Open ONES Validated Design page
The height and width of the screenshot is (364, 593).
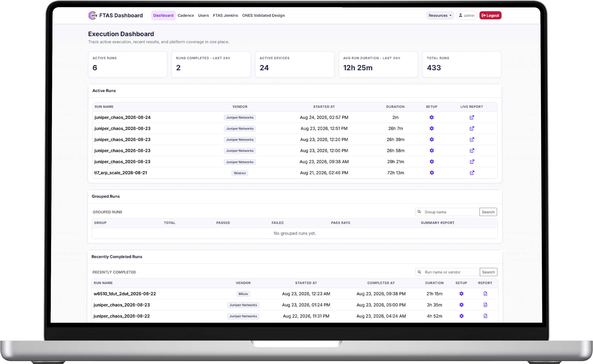[x=263, y=16]
